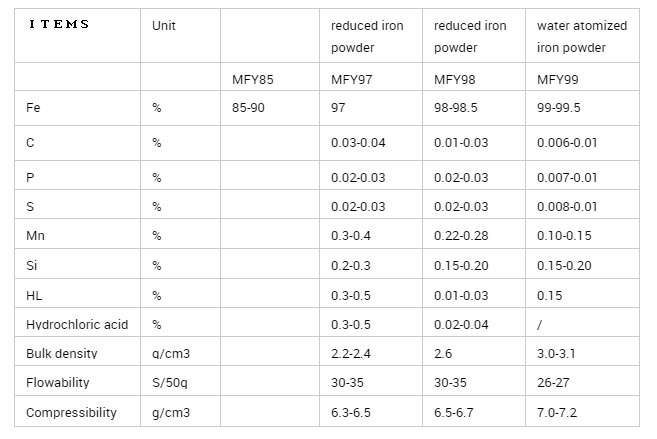Click the MFY85 model cell
The height and width of the screenshot is (439, 657).
pos(248,78)
